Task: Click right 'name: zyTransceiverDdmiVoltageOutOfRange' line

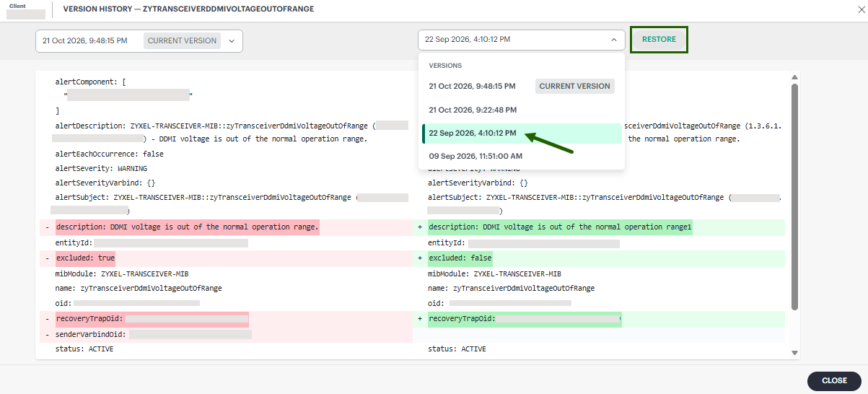Action: tap(511, 288)
